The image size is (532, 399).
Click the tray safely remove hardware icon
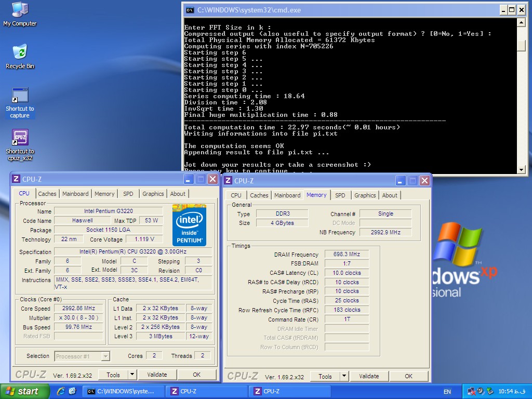(x=490, y=392)
